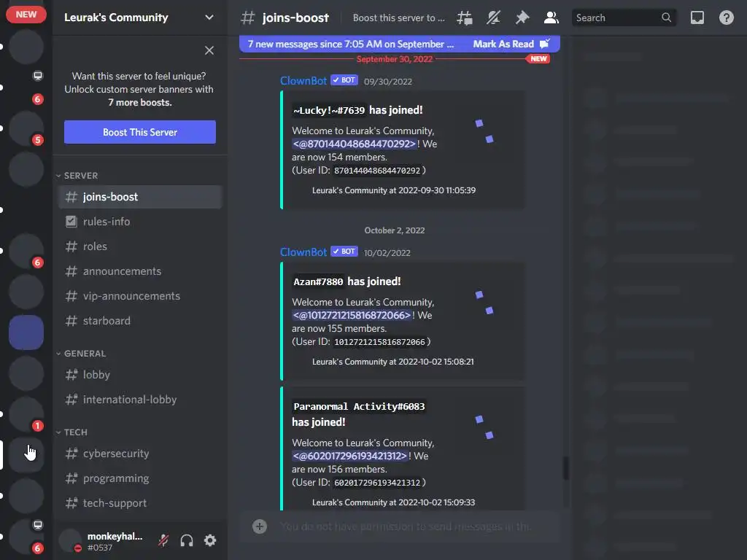The height and width of the screenshot is (560, 747).
Task: Open the lobby channel
Action: pos(140,375)
